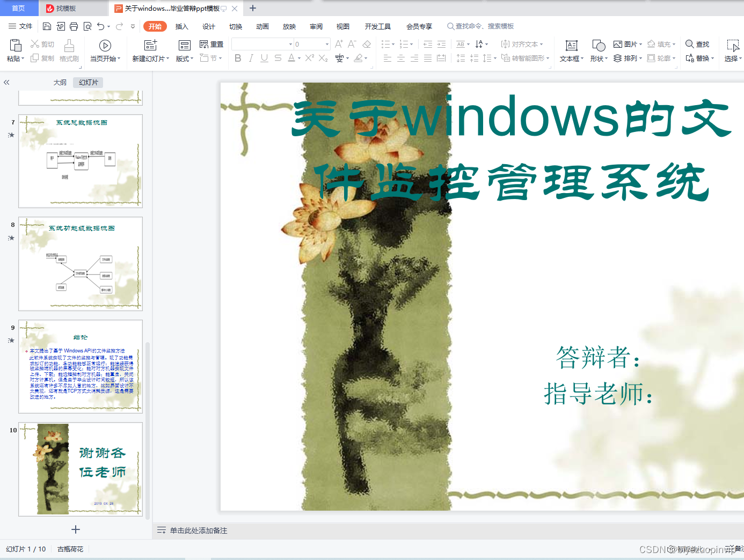This screenshot has height=560, width=744.
Task: Open the font color dropdown swatch
Action: (300, 58)
